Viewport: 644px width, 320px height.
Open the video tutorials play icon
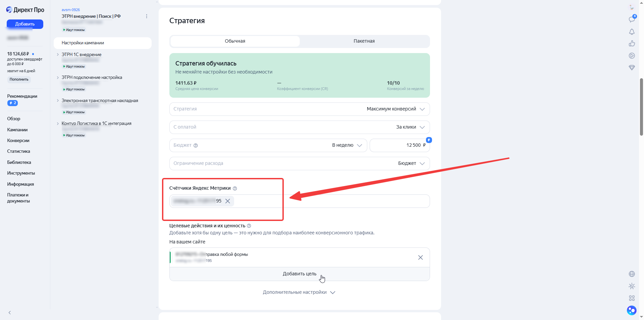[632, 56]
